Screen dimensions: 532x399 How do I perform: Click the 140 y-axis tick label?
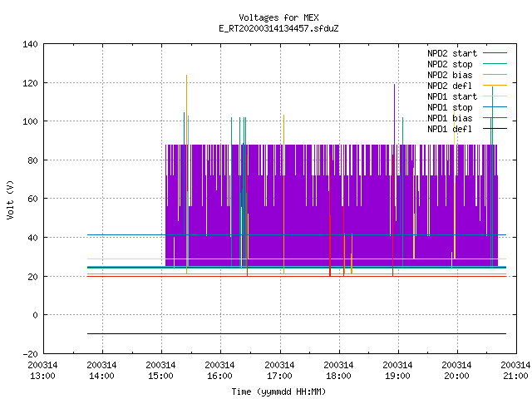point(30,44)
